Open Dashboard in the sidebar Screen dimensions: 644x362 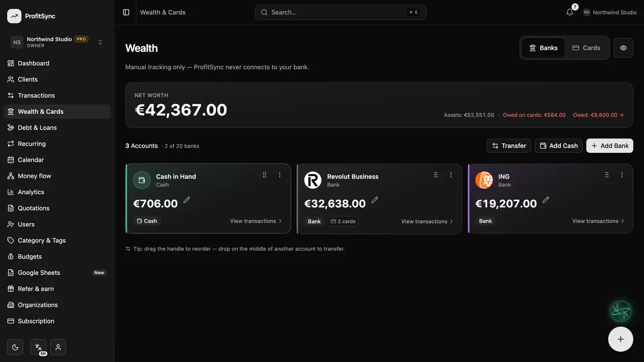(57, 63)
